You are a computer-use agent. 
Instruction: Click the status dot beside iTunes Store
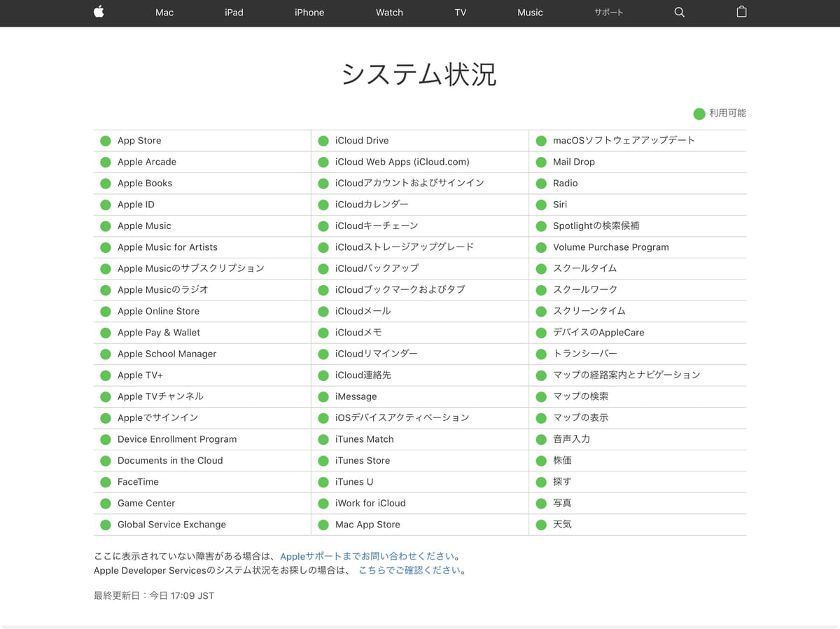coord(323,461)
